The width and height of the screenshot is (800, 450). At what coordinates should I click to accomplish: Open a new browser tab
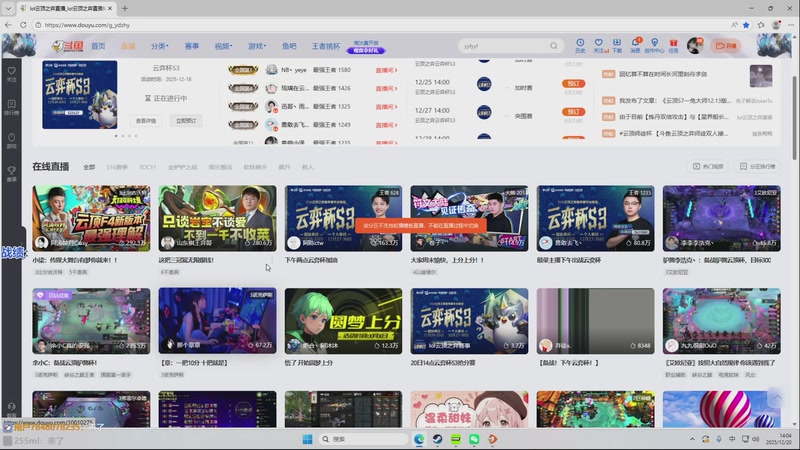[x=124, y=9]
